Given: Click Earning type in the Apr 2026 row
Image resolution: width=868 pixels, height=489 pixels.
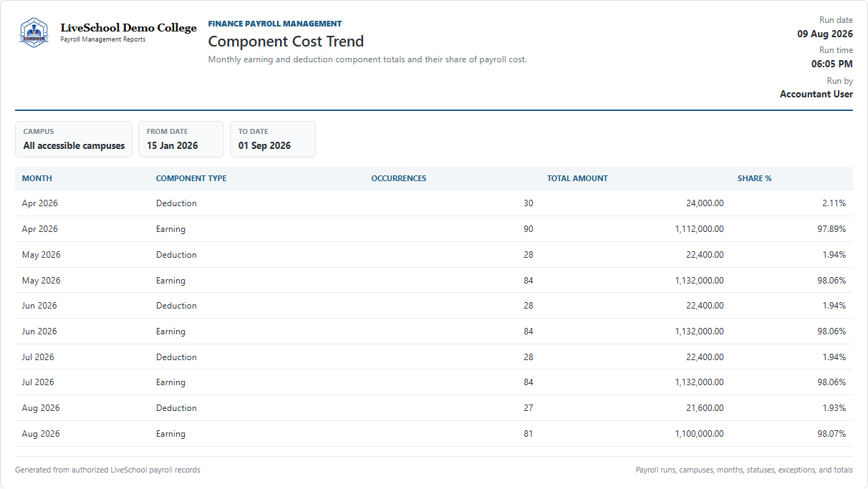Looking at the screenshot, I should 170,229.
